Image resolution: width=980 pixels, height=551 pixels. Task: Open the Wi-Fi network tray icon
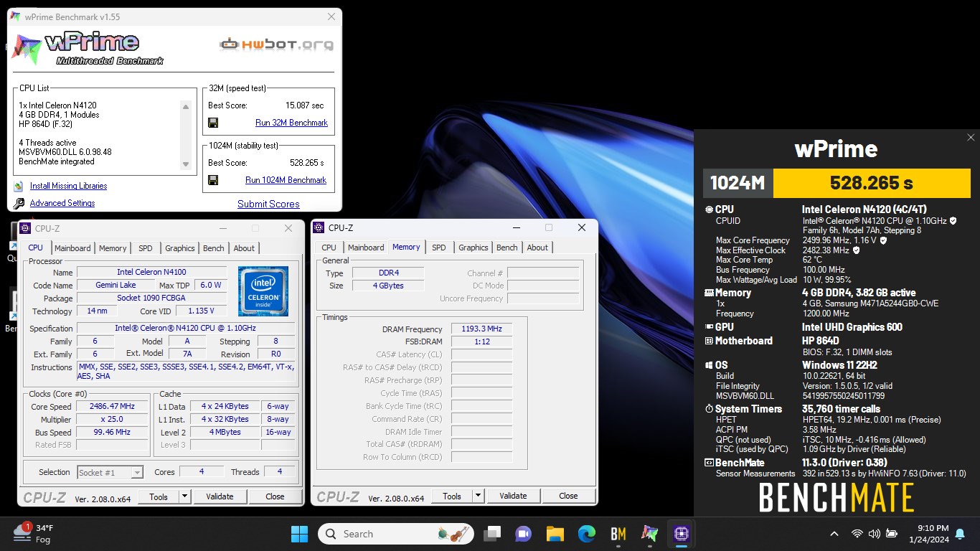(857, 534)
